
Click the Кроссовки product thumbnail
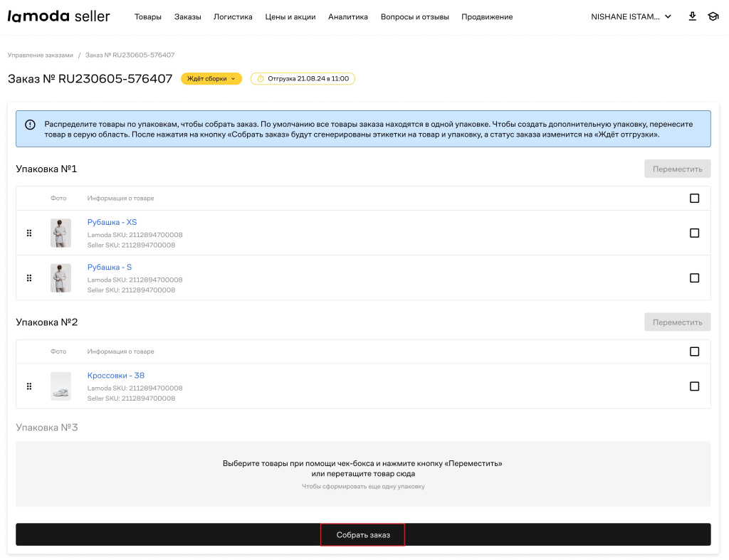tap(61, 386)
